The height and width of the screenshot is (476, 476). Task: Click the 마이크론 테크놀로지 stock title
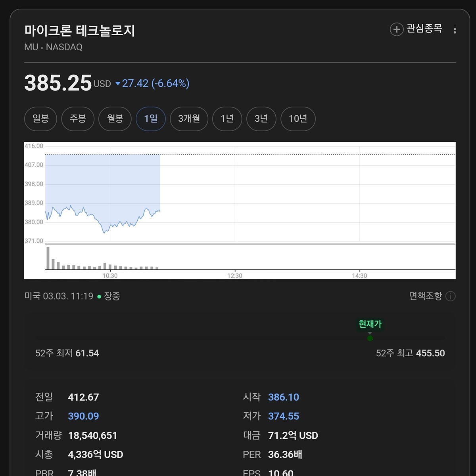(x=79, y=31)
